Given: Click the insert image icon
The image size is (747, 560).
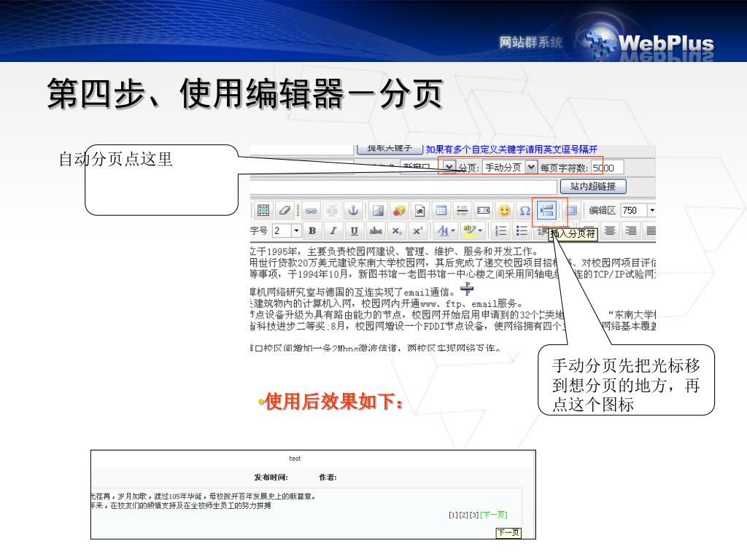Looking at the screenshot, I should click(x=379, y=210).
